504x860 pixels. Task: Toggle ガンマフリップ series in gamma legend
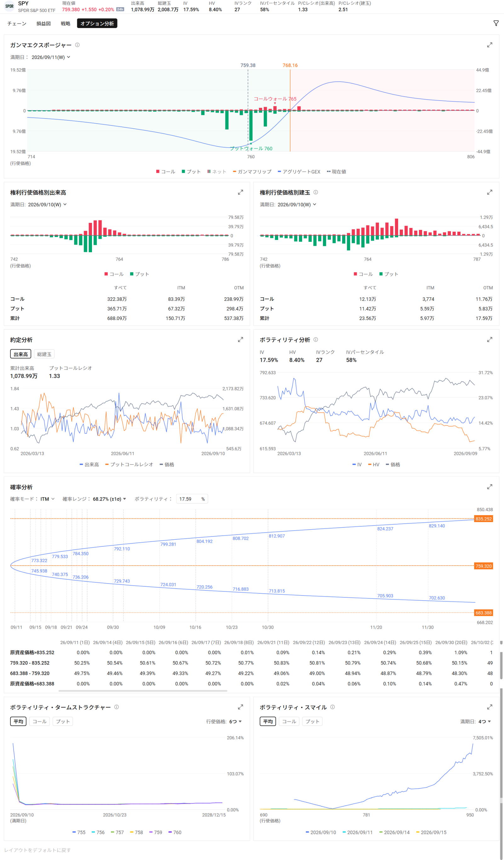(x=252, y=172)
